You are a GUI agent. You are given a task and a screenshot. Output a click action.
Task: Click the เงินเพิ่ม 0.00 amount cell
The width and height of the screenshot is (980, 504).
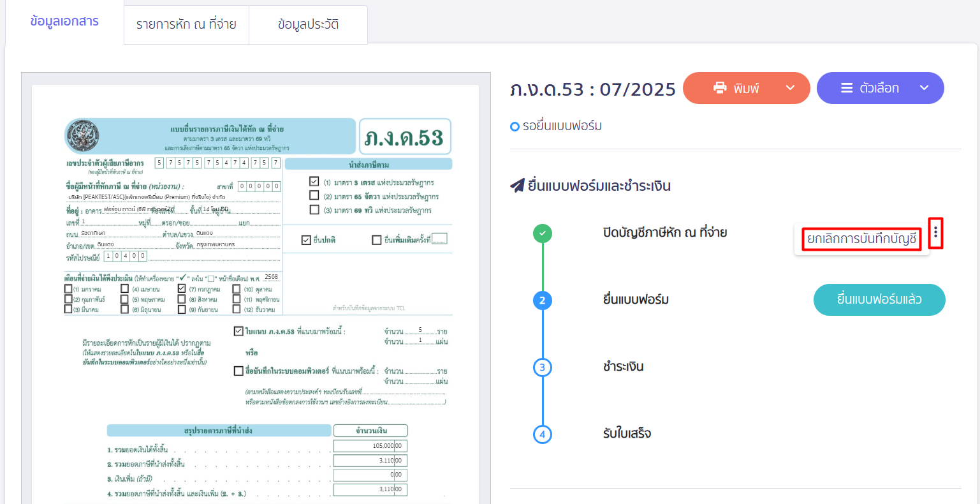(x=370, y=475)
